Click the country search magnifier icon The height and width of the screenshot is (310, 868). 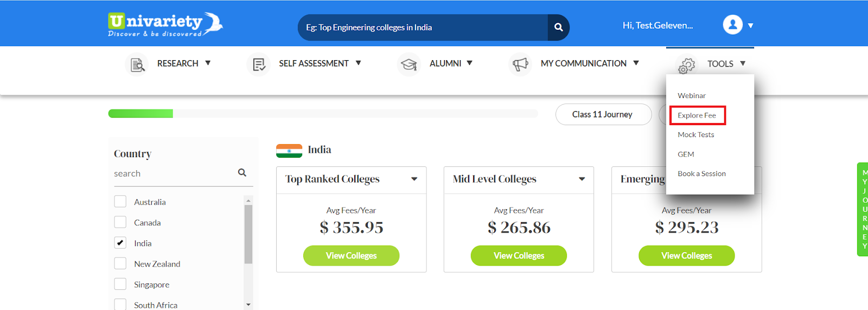242,172
